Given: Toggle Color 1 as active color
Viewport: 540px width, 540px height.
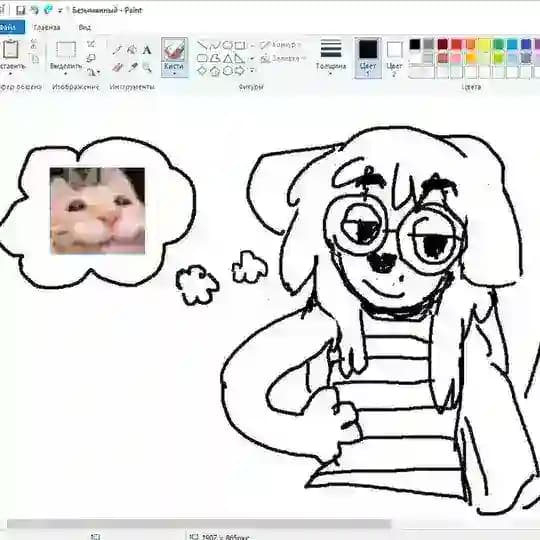Looking at the screenshot, I should (368, 58).
